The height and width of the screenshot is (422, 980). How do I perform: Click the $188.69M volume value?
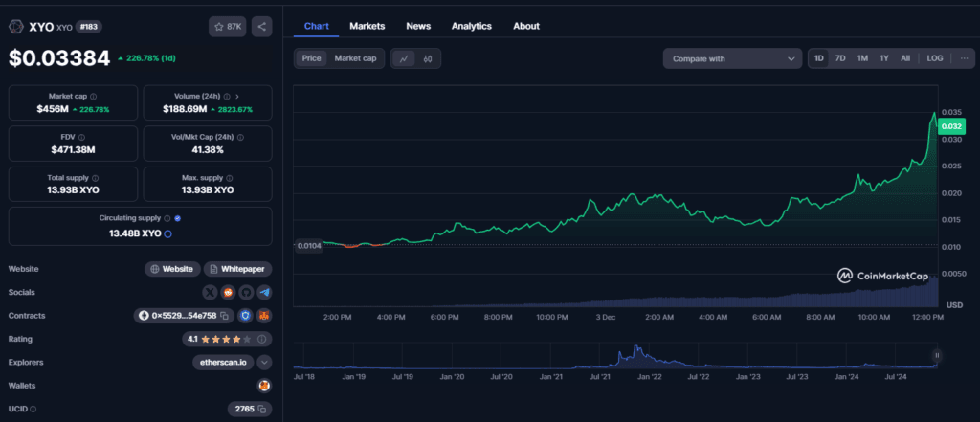(185, 109)
